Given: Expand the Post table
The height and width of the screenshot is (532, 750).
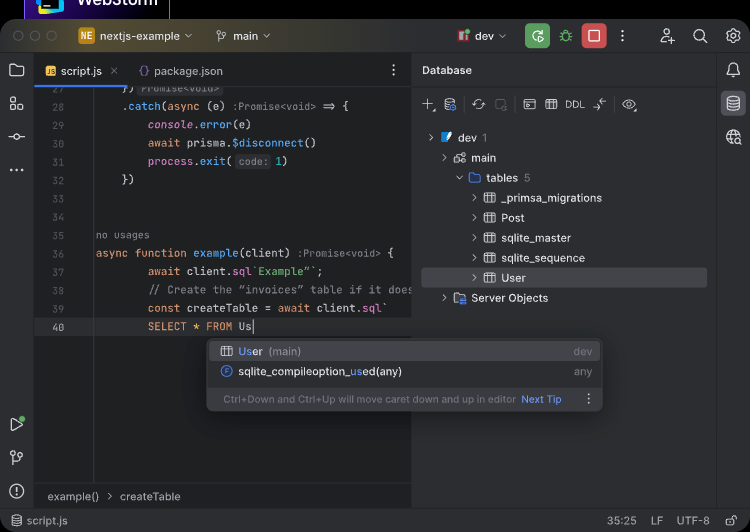Looking at the screenshot, I should pos(474,218).
